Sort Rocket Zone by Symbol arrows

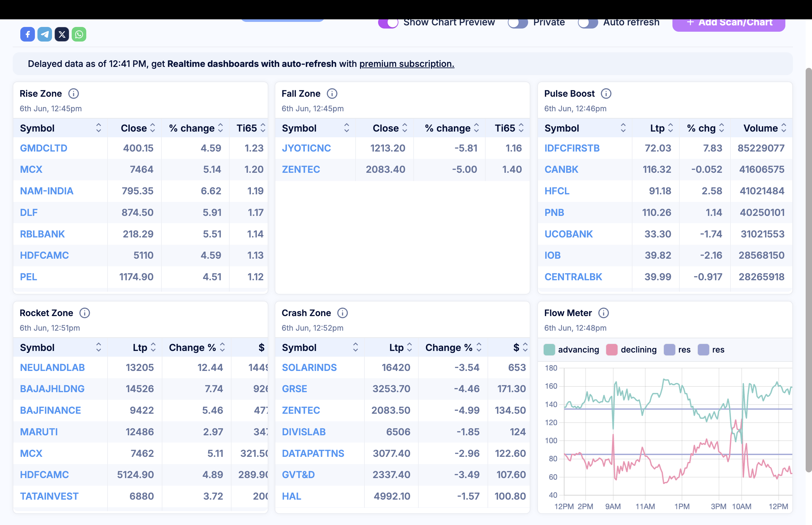pyautogui.click(x=99, y=347)
